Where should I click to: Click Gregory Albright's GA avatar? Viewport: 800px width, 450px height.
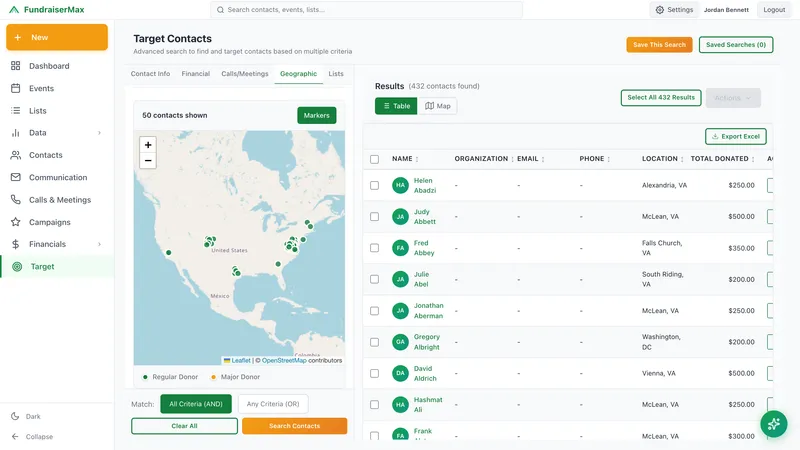point(401,342)
